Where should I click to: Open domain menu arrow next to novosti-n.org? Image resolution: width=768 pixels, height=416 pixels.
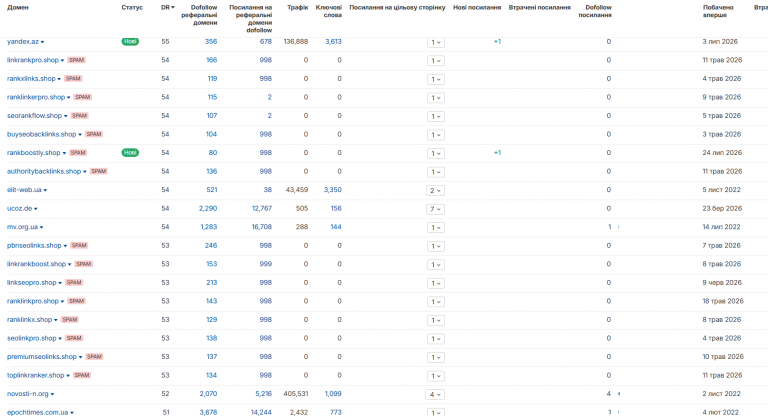[x=52, y=394]
